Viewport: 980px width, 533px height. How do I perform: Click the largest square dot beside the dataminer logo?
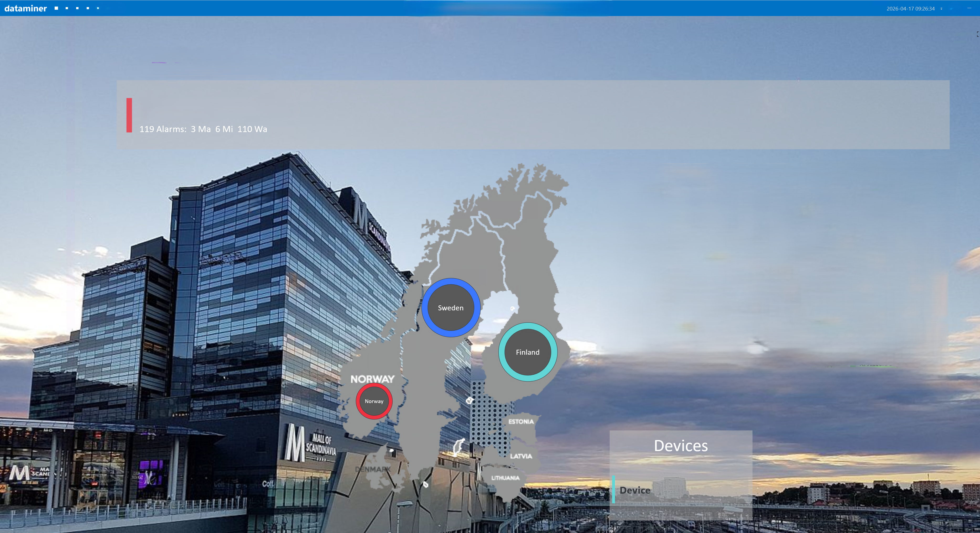coord(56,8)
